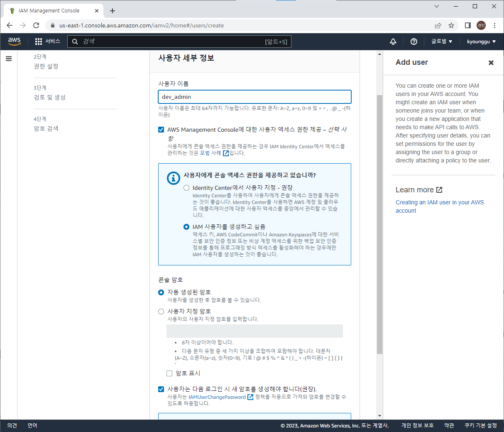Select 자동 생성된 암호 radio option
The height and width of the screenshot is (432, 504).
coord(161,292)
